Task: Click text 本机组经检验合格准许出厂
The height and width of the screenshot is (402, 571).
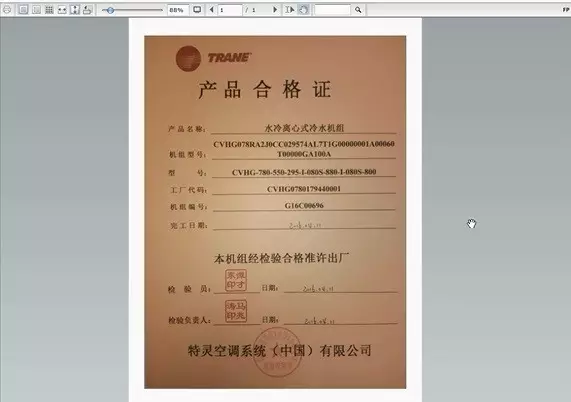Action: pyautogui.click(x=281, y=259)
